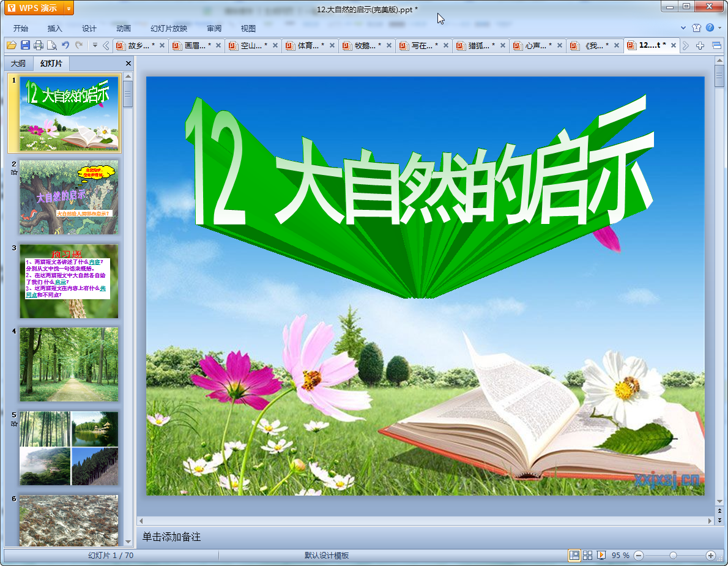The width and height of the screenshot is (728, 566).
Task: Click the zoom slider handle
Action: pyautogui.click(x=673, y=556)
